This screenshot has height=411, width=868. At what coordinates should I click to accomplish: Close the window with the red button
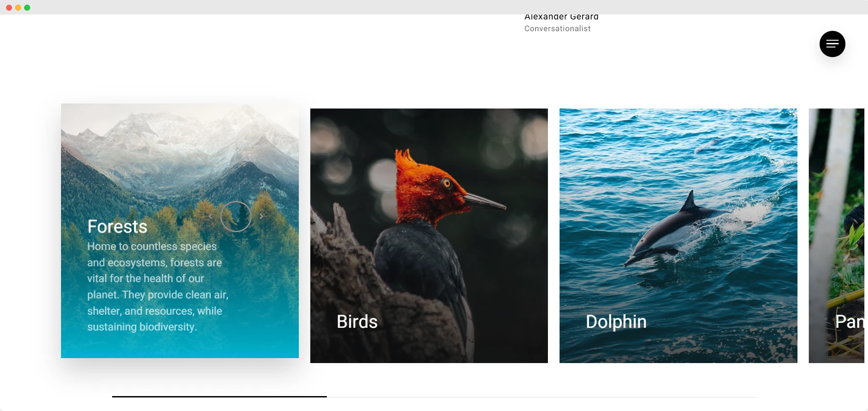9,8
